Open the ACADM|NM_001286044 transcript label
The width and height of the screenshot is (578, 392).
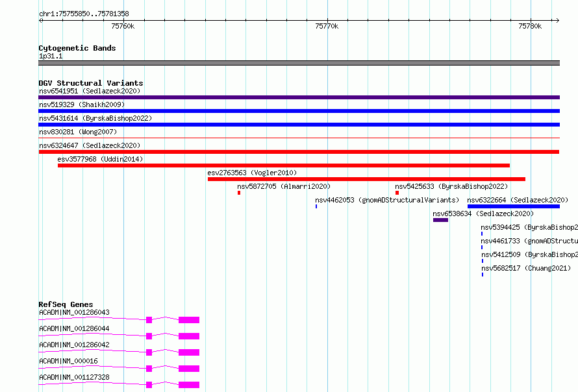pyautogui.click(x=74, y=328)
